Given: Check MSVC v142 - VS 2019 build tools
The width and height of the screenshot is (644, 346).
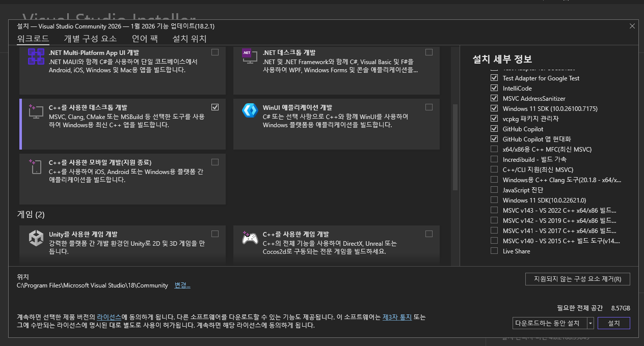Looking at the screenshot, I should click(x=494, y=220).
